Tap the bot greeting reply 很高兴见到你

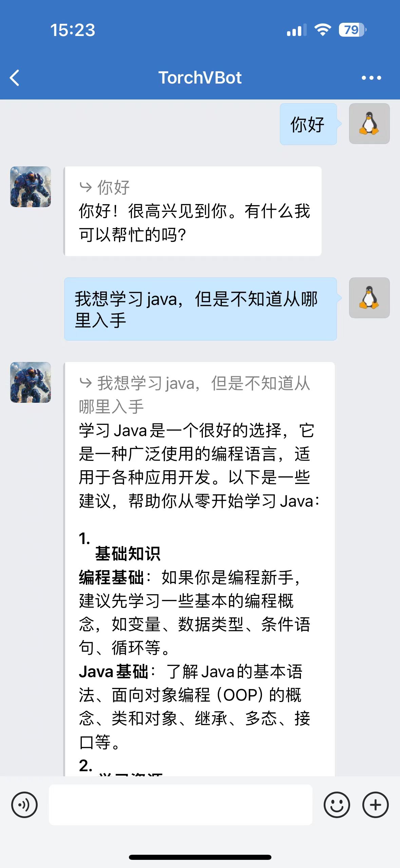[x=194, y=223]
